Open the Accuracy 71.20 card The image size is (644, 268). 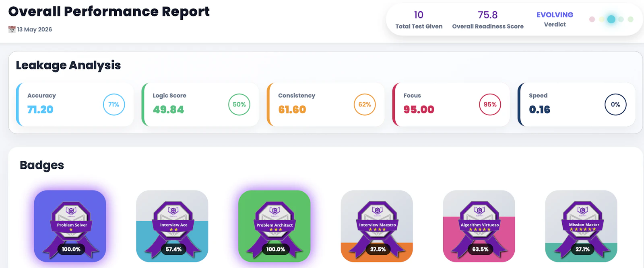point(75,104)
